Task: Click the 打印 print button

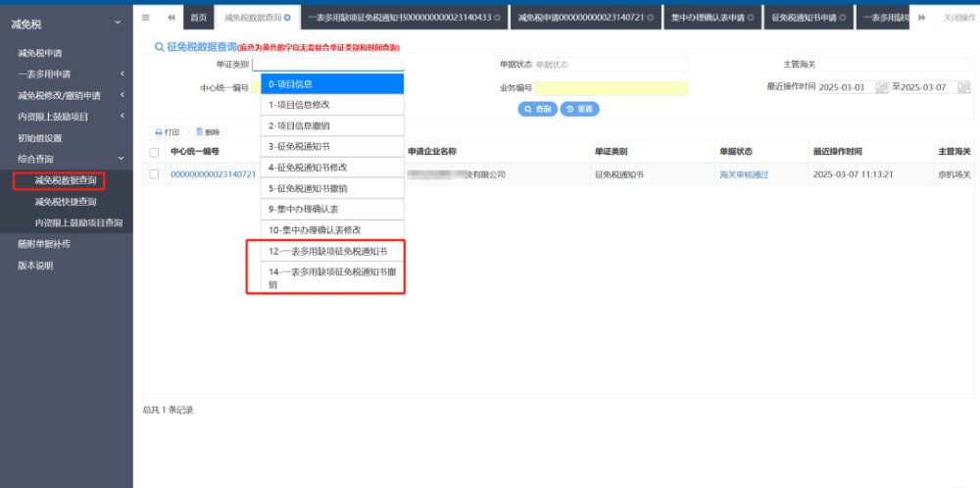Action: coord(167,131)
